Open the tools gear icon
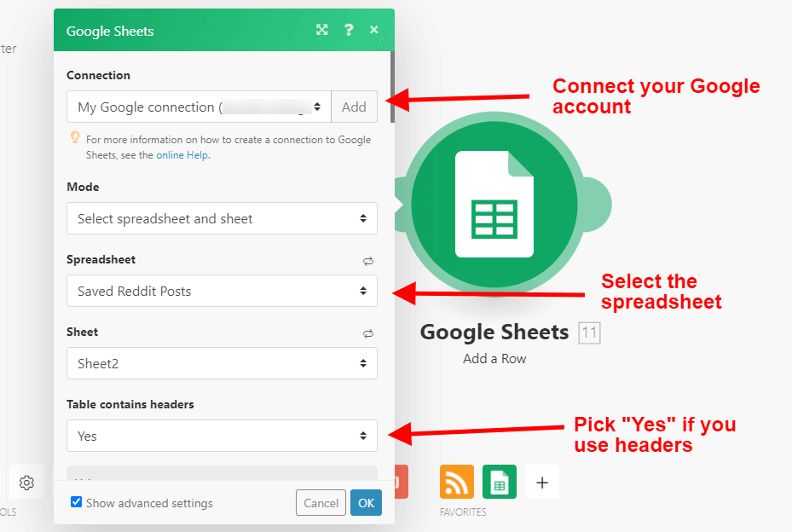The width and height of the screenshot is (792, 532). [26, 483]
